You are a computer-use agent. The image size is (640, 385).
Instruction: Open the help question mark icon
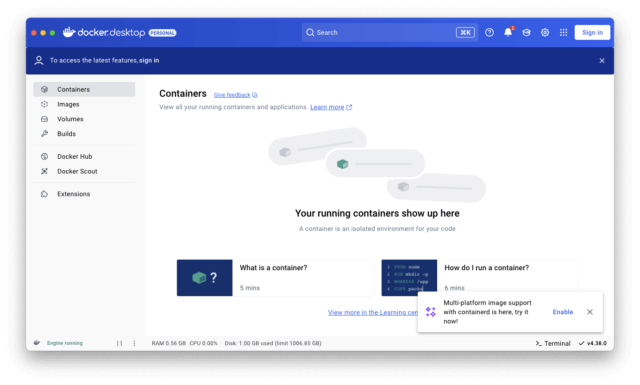coord(489,33)
